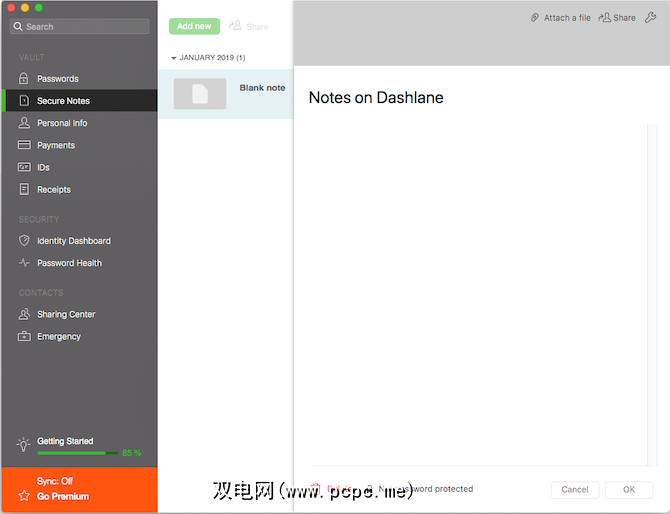
Task: Click the Add new button
Action: tap(194, 26)
